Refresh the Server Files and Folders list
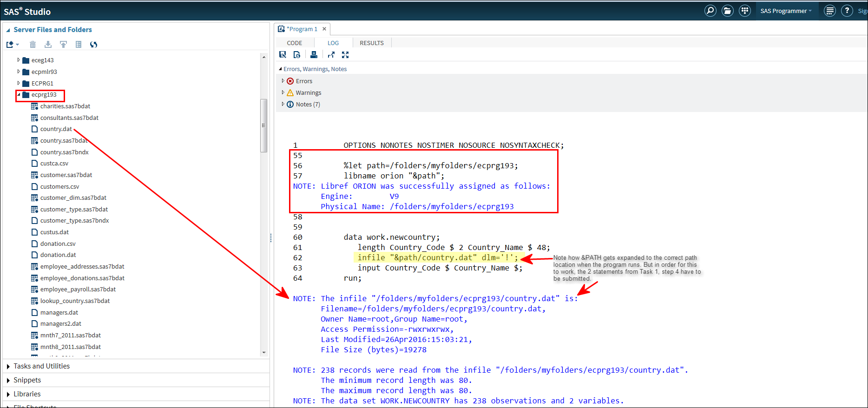 [93, 45]
